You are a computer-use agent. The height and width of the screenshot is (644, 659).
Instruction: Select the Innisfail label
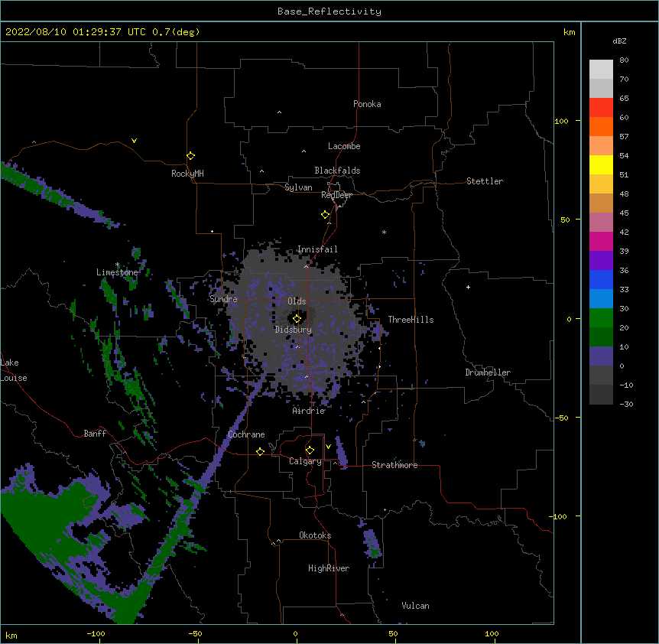tap(317, 249)
